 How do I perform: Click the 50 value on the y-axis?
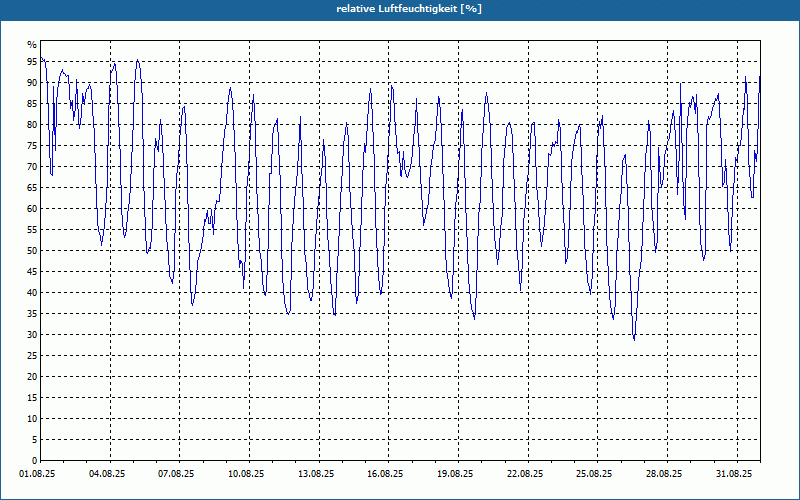tap(32, 251)
